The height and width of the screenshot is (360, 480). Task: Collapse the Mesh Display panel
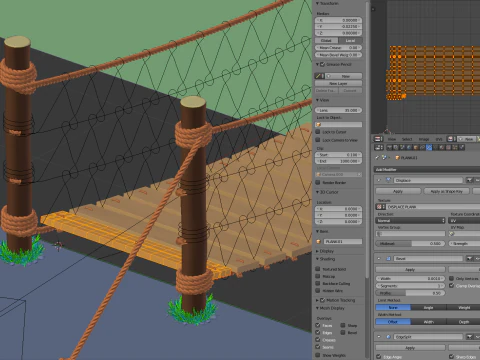coord(317,308)
